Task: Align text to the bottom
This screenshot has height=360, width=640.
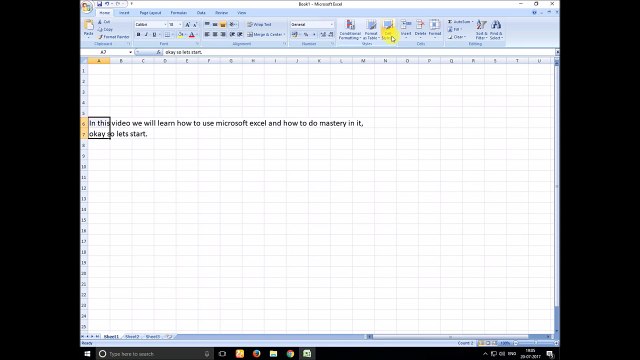Action: click(223, 24)
